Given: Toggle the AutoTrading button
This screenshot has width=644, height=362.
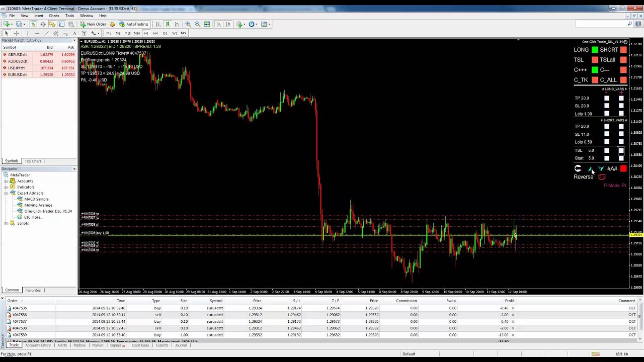Looking at the screenshot, I should pos(134,24).
